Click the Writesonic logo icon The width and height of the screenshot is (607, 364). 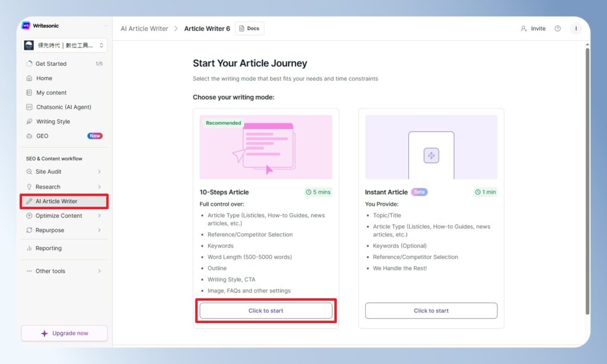pos(26,25)
